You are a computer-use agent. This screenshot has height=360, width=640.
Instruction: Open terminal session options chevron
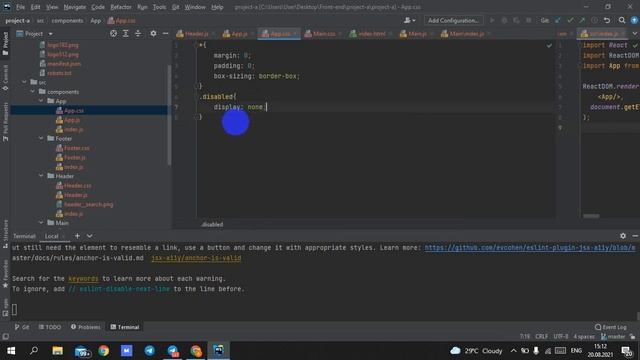[89, 236]
